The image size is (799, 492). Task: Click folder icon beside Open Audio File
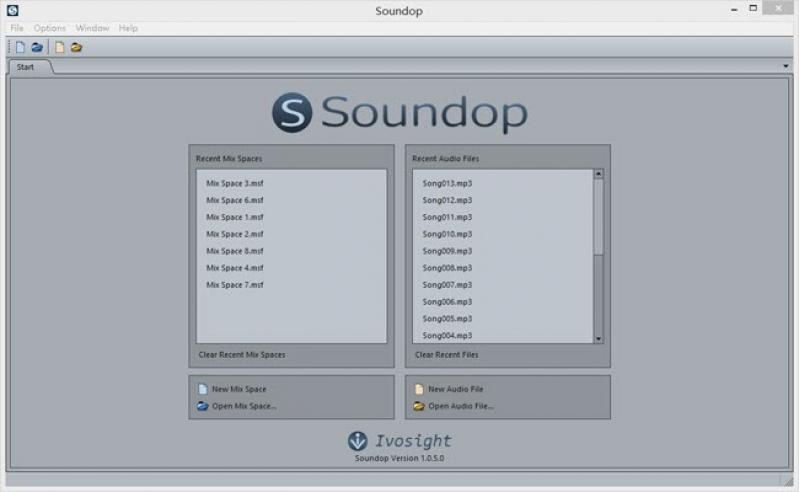click(419, 406)
